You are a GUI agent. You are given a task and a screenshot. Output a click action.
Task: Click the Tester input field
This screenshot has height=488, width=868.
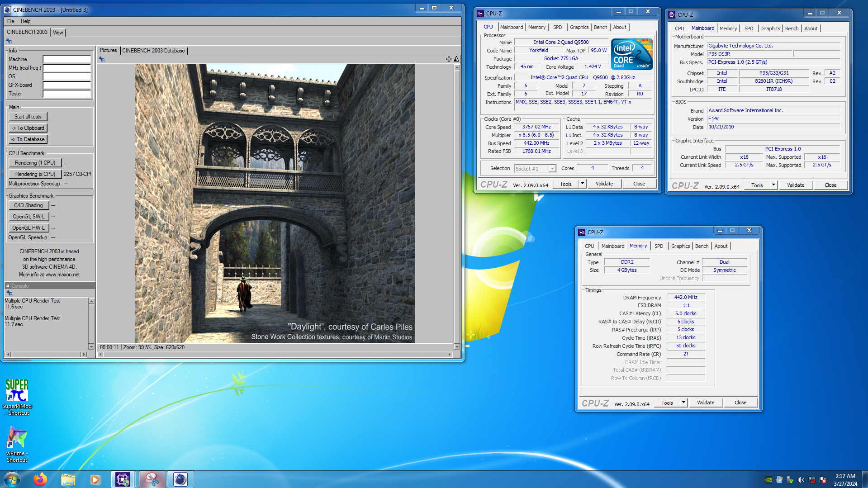point(67,94)
